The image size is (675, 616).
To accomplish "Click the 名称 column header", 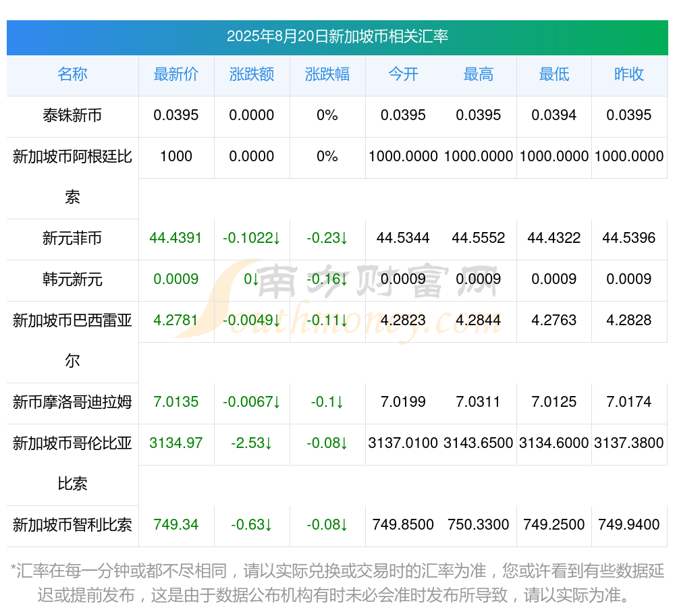I will coord(72,74).
